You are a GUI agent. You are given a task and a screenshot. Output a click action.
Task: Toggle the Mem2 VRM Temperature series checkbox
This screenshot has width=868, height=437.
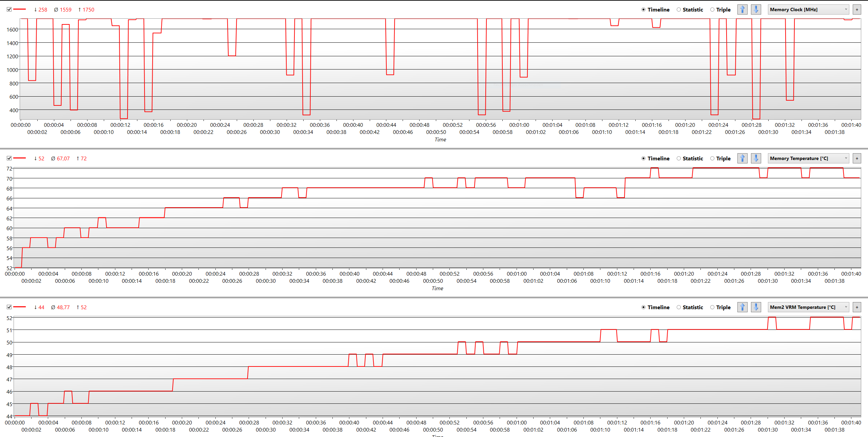pyautogui.click(x=9, y=307)
